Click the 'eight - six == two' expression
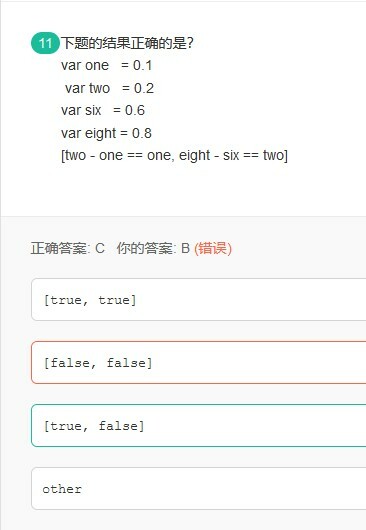The width and height of the screenshot is (366, 530). pos(232,155)
